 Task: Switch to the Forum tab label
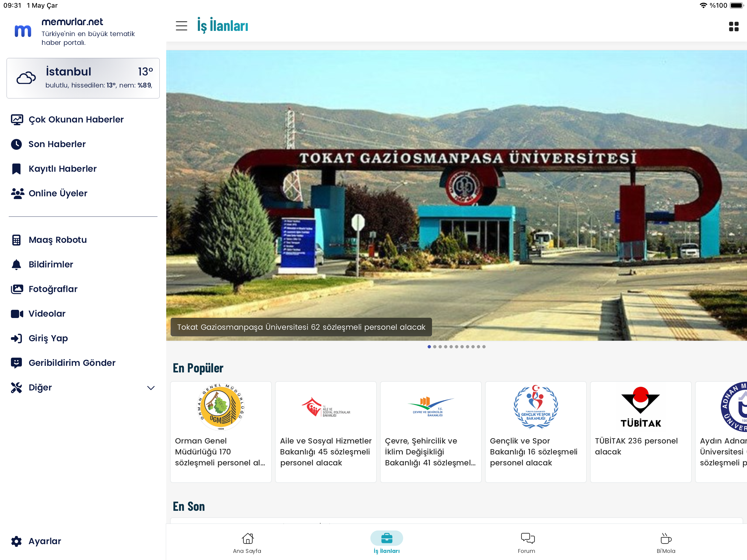click(526, 551)
